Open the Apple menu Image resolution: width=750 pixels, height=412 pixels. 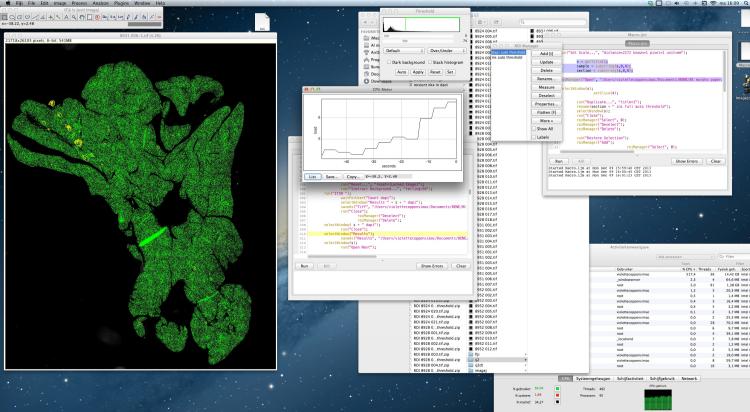(8, 4)
